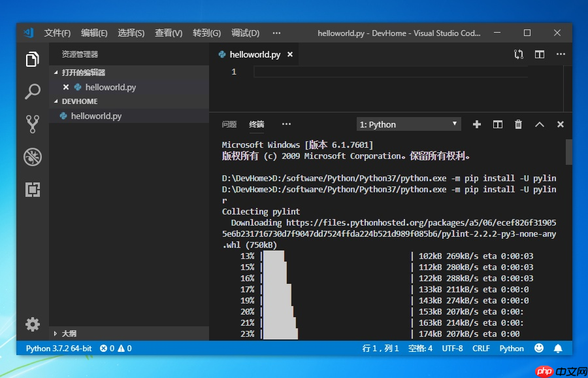Open the Debug view in activity bar
Screen dimensions: 588x378
click(x=33, y=157)
